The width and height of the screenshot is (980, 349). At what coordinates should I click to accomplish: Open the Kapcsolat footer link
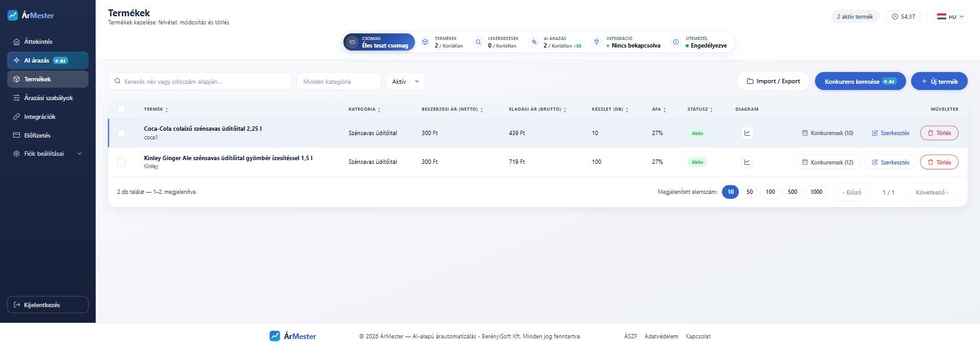[698, 336]
